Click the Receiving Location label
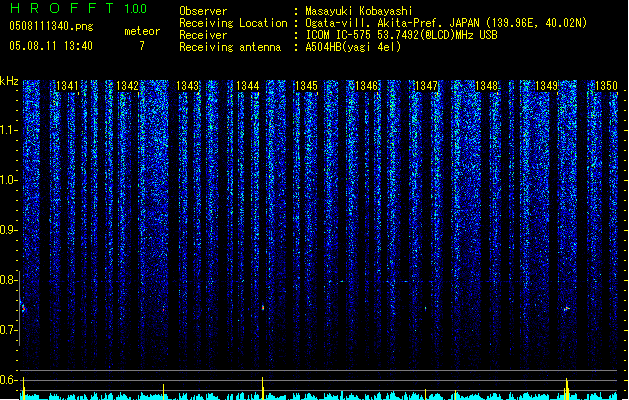The image size is (629, 400). tap(233, 23)
